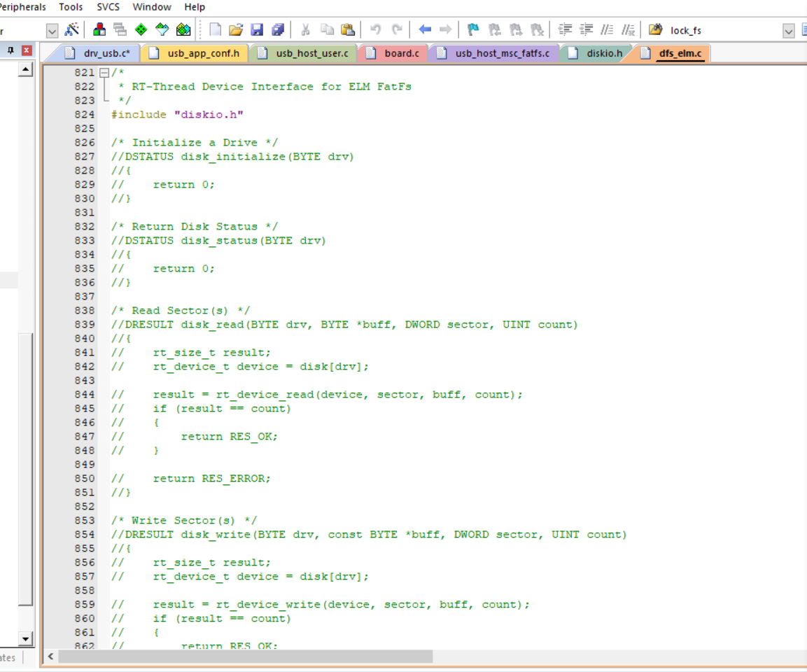
Task: Redo the last edit
Action: point(397,30)
